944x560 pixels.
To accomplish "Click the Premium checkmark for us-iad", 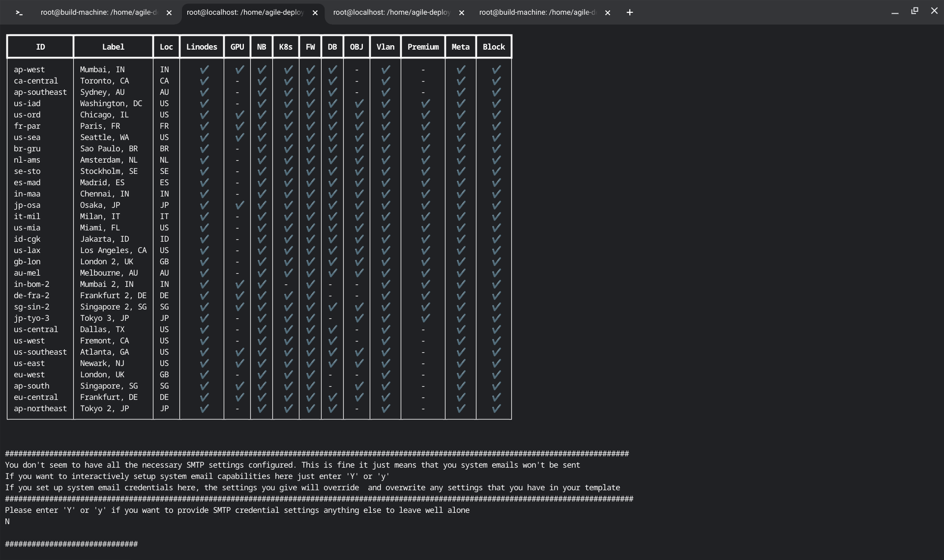I will (x=425, y=104).
